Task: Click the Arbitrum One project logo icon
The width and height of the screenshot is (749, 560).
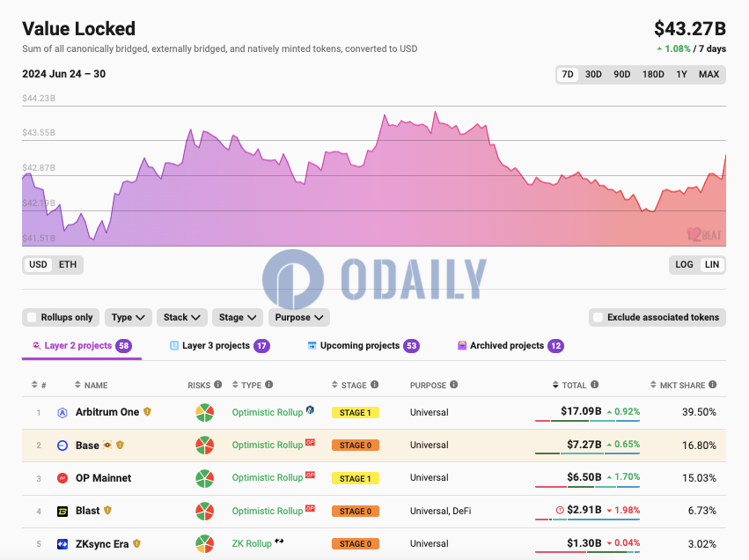Action: point(62,413)
